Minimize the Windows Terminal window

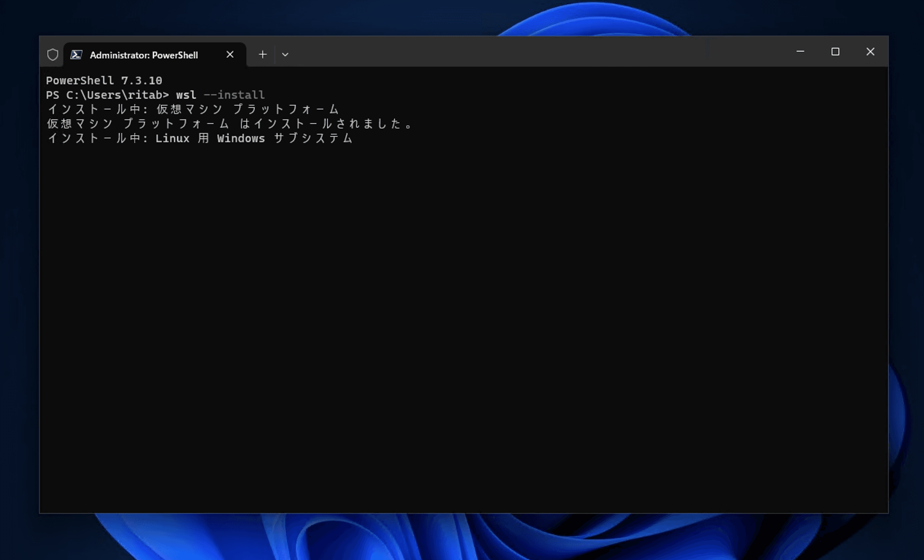point(800,51)
